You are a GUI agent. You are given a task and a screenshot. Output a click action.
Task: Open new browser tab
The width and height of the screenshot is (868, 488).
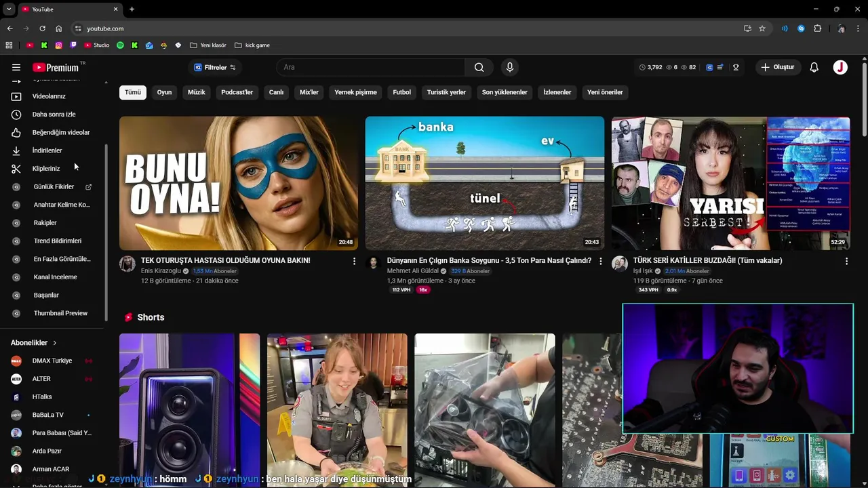coord(132,9)
